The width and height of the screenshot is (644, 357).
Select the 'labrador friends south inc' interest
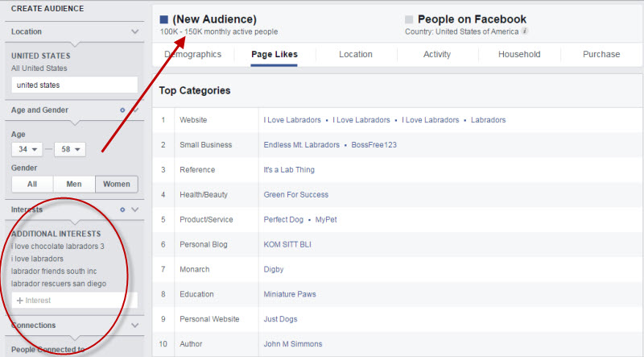(54, 272)
